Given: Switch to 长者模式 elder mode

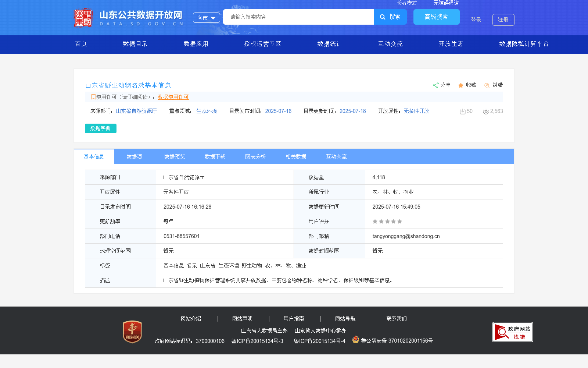Looking at the screenshot, I should tap(407, 3).
